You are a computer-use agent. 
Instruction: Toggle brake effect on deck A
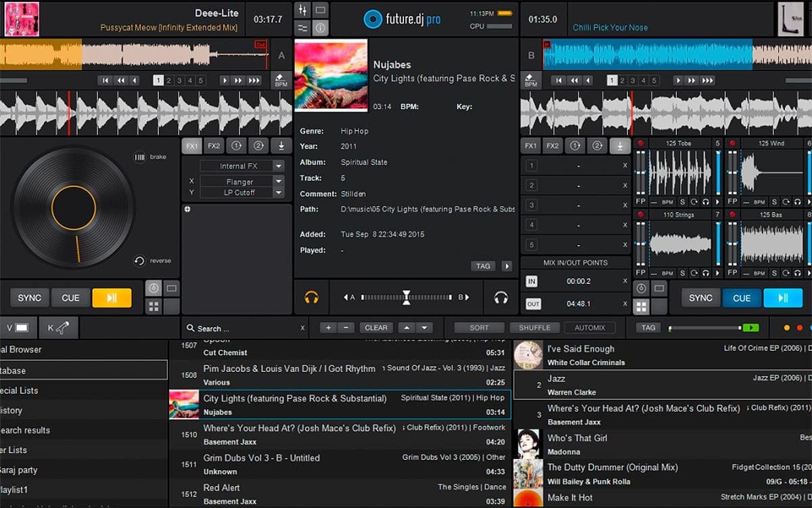[140, 157]
